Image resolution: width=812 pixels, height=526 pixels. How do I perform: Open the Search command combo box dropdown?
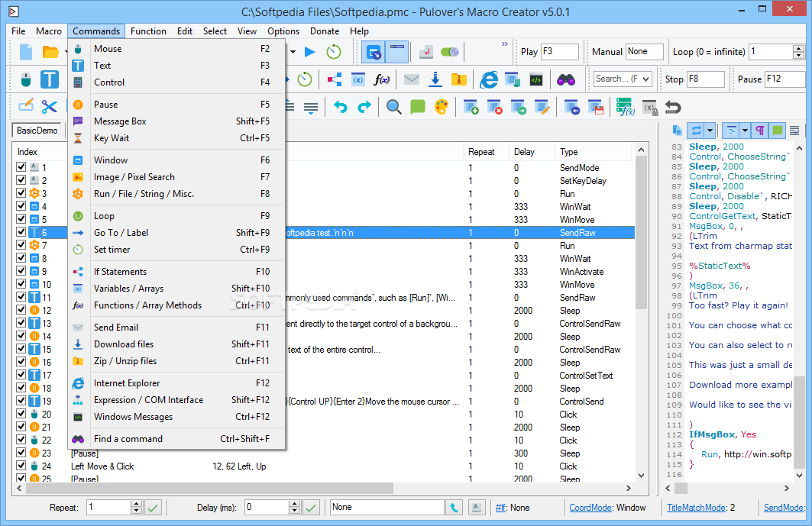pyautogui.click(x=645, y=79)
